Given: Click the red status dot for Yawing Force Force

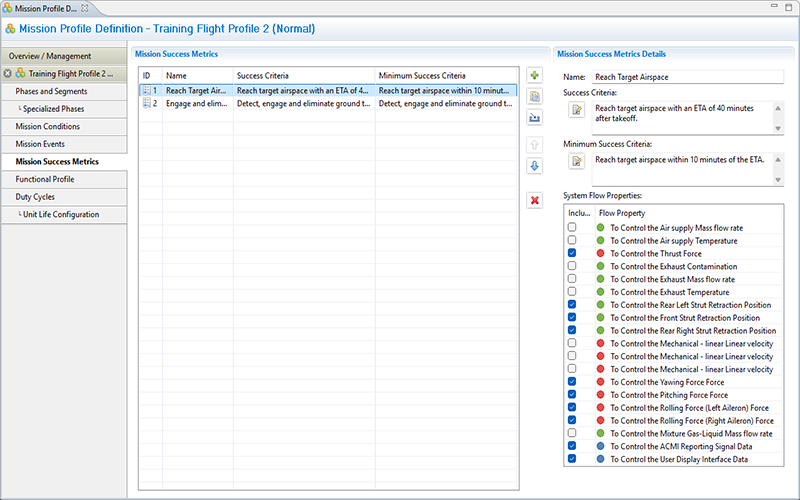Looking at the screenshot, I should 600,382.
